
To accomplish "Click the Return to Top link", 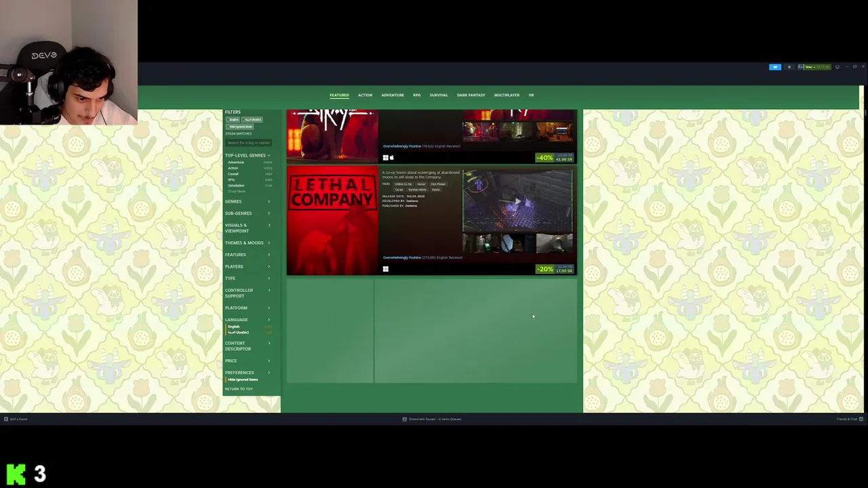I will [x=239, y=389].
